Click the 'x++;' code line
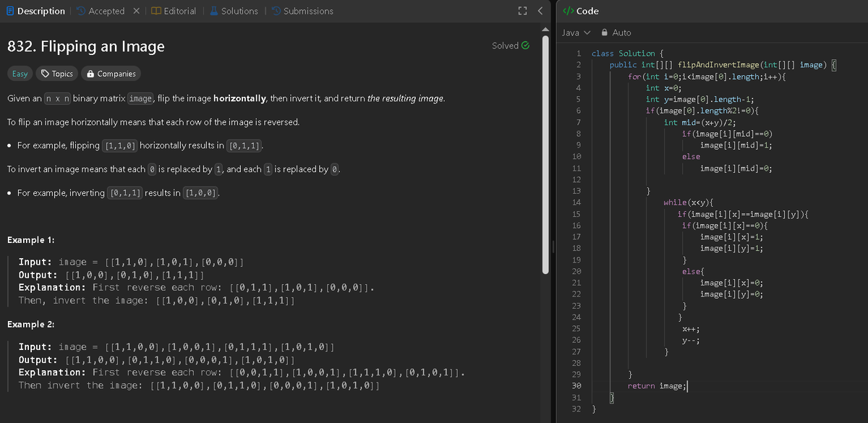This screenshot has width=868, height=423. pyautogui.click(x=691, y=329)
